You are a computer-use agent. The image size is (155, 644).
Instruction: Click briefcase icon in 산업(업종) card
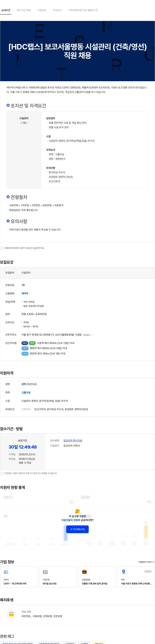(x=84, y=572)
